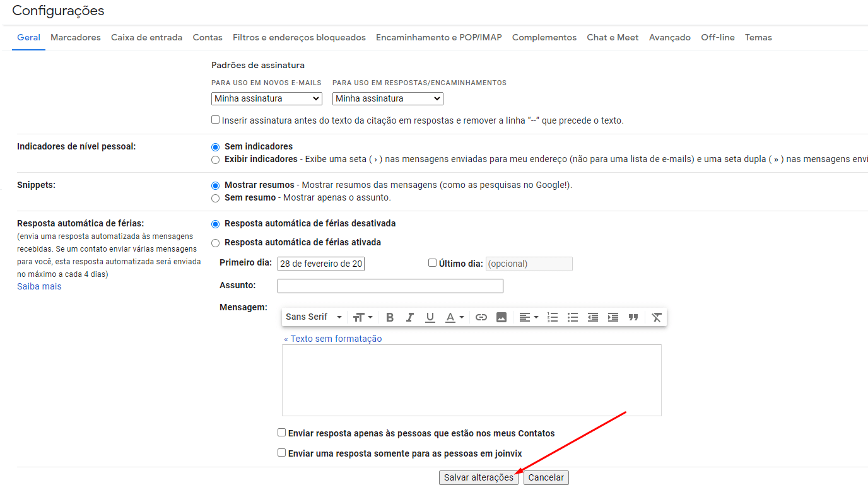Apply quote formatting to message
Screen dimensions: 868x502
click(x=633, y=317)
